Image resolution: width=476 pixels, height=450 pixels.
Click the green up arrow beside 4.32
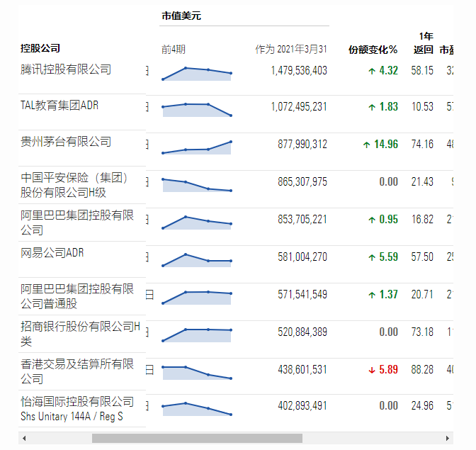pos(371,71)
